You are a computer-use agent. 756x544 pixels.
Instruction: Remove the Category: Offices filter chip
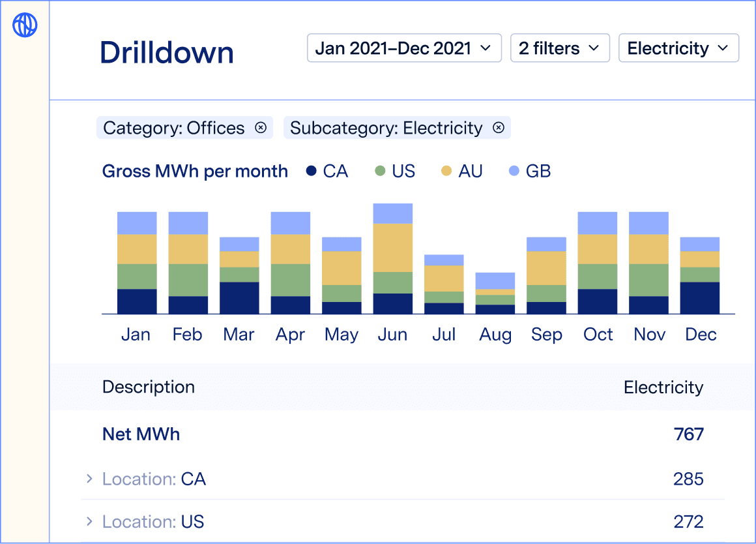(x=261, y=128)
